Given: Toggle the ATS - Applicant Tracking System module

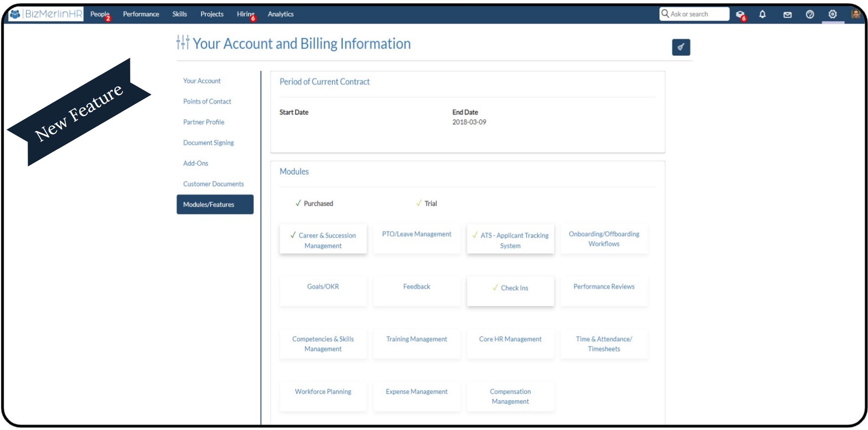Looking at the screenshot, I should coord(510,240).
